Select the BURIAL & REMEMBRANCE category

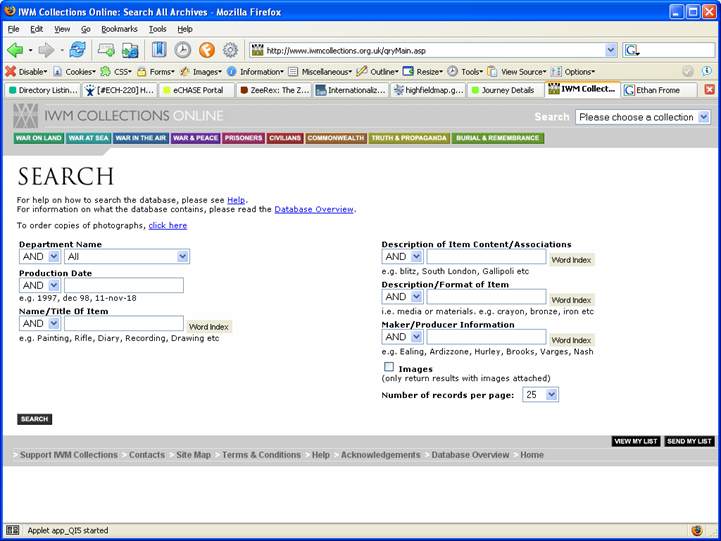pyautogui.click(x=498, y=138)
